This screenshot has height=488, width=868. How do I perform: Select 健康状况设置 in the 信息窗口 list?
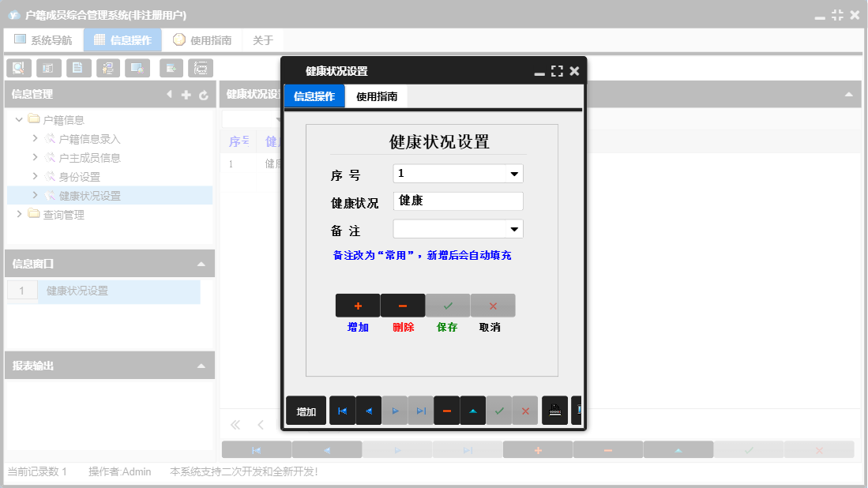click(x=79, y=291)
